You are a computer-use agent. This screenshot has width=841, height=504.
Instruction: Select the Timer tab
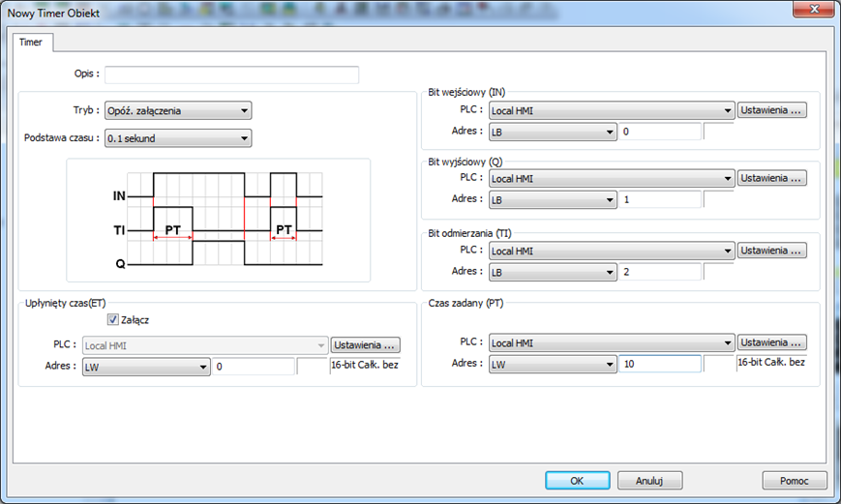[31, 42]
